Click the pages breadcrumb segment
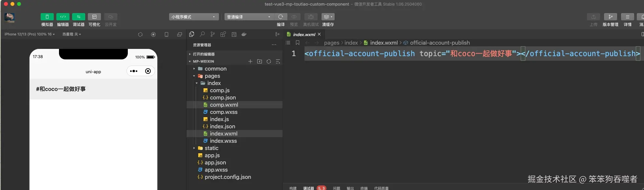Viewport: 644px width, 190px height. [332, 43]
